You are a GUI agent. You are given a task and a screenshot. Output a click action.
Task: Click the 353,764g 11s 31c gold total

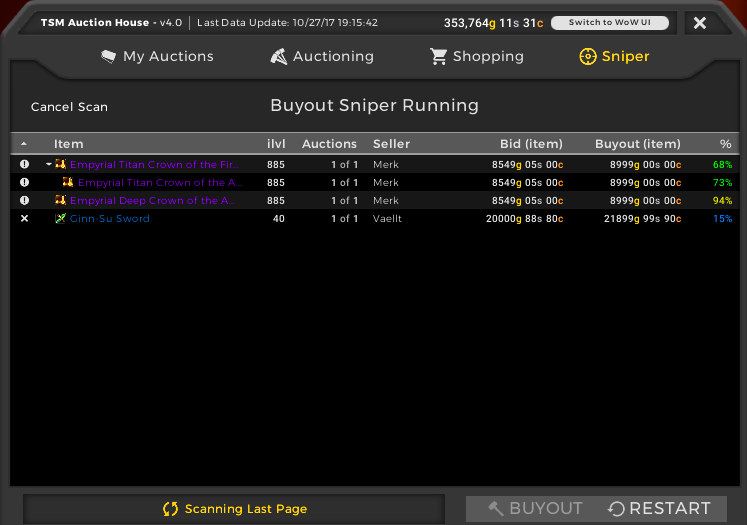(493, 23)
